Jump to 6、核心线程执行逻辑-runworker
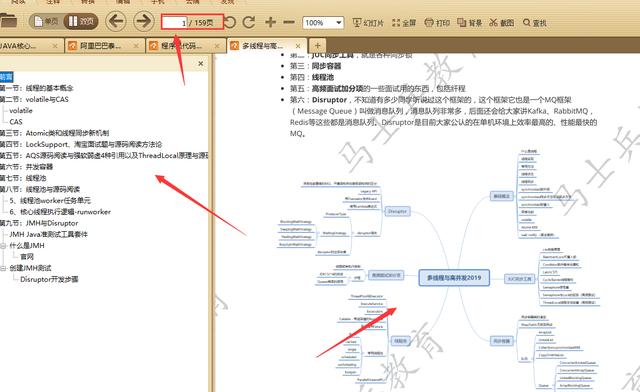 pyautogui.click(x=60, y=212)
